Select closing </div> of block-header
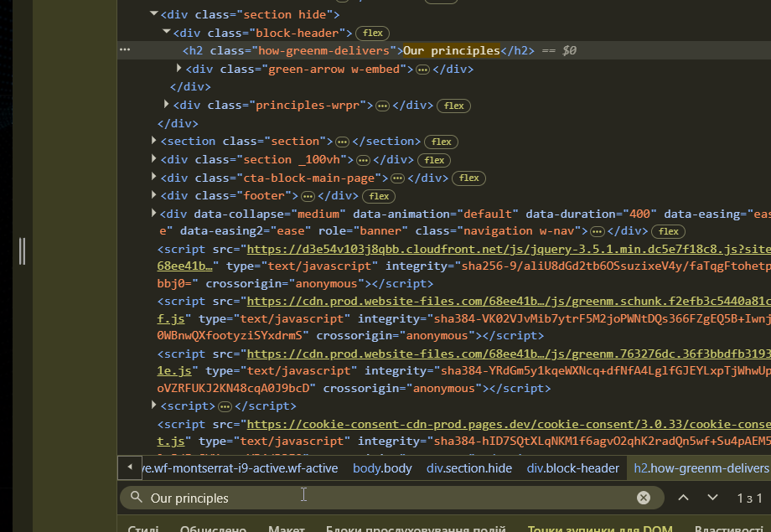The width and height of the screenshot is (771, 532). point(190,87)
